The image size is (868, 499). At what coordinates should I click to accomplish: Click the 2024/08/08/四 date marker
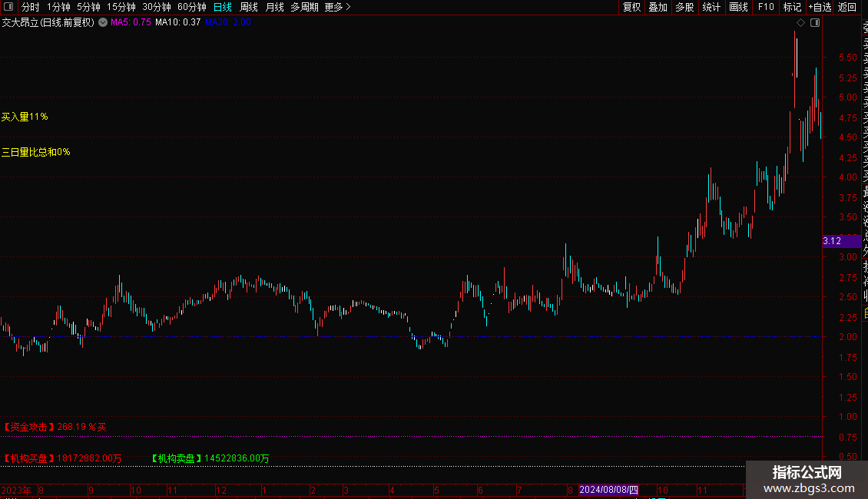608,490
